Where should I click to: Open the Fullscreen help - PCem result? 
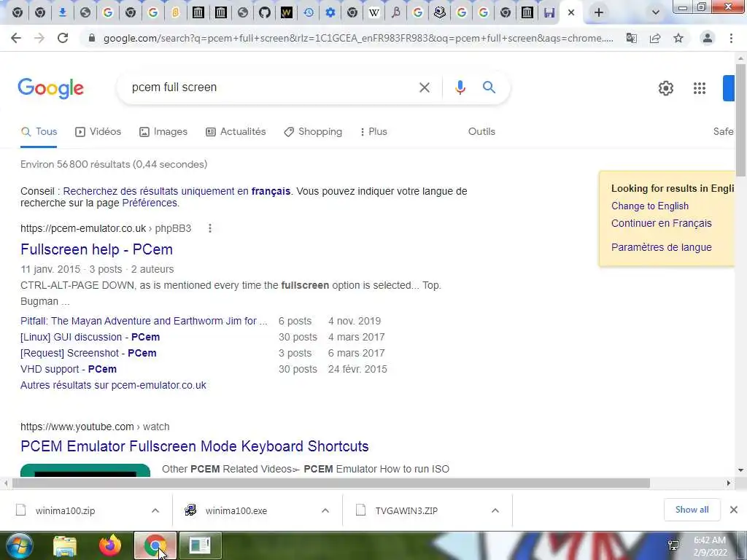(x=97, y=249)
